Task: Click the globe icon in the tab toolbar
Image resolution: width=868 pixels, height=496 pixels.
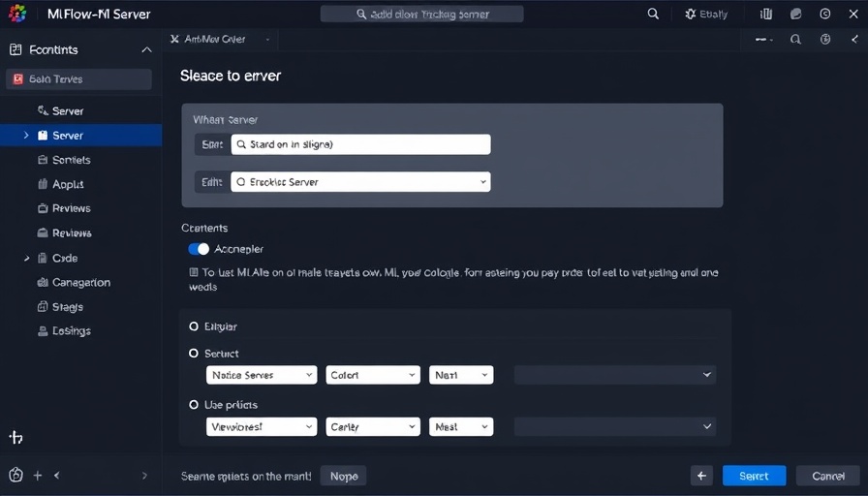Action: click(825, 40)
